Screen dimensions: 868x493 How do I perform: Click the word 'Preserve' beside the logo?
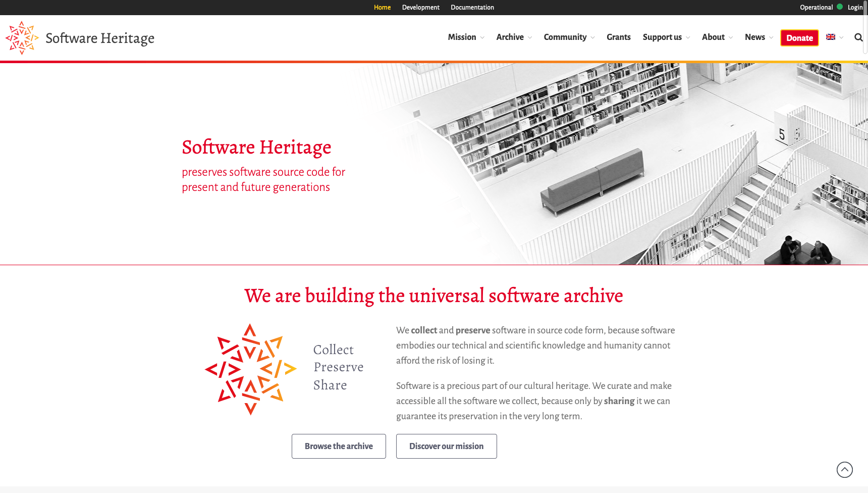point(339,367)
